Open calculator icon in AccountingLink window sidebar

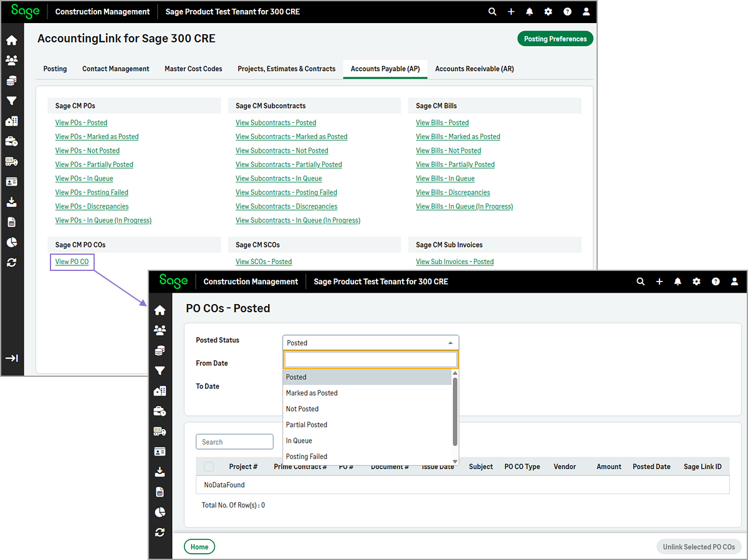tap(12, 222)
